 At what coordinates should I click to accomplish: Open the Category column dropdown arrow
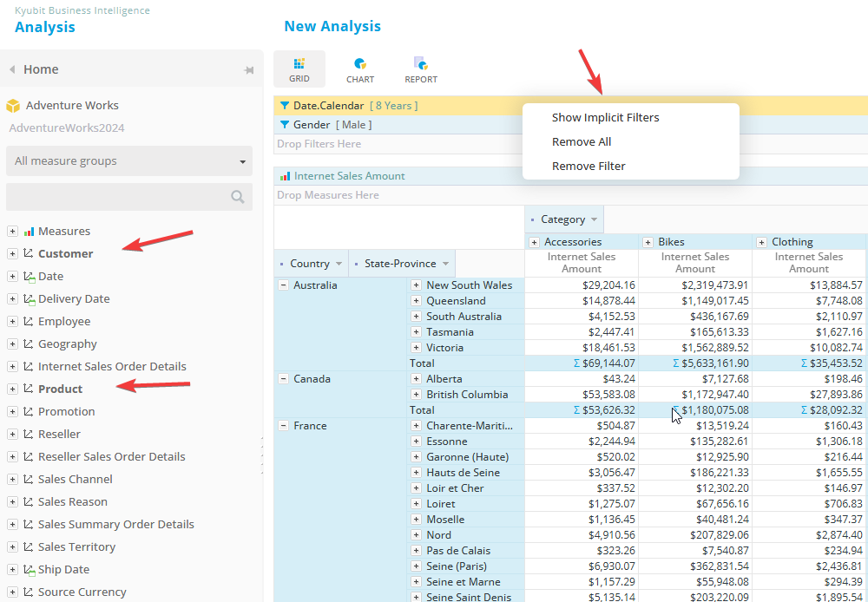coord(594,220)
